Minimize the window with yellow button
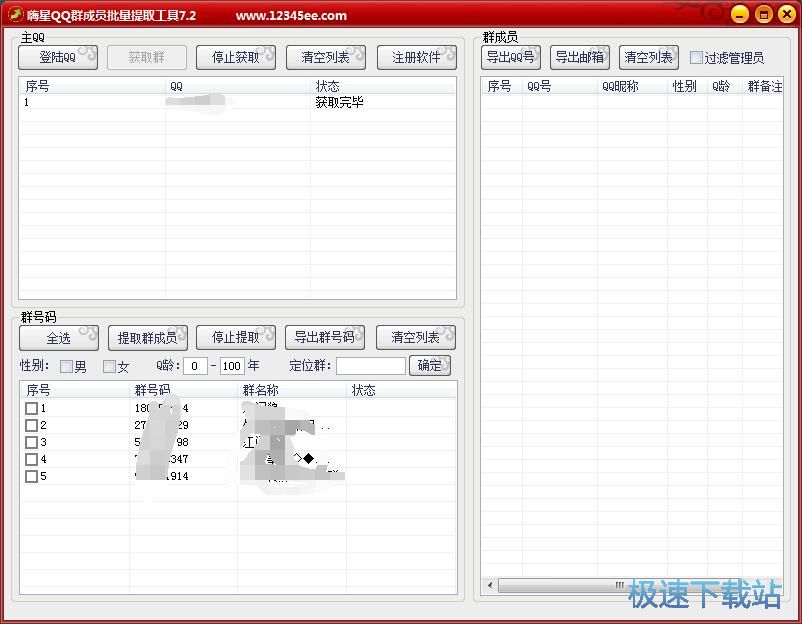The width and height of the screenshot is (802, 624). pyautogui.click(x=740, y=14)
